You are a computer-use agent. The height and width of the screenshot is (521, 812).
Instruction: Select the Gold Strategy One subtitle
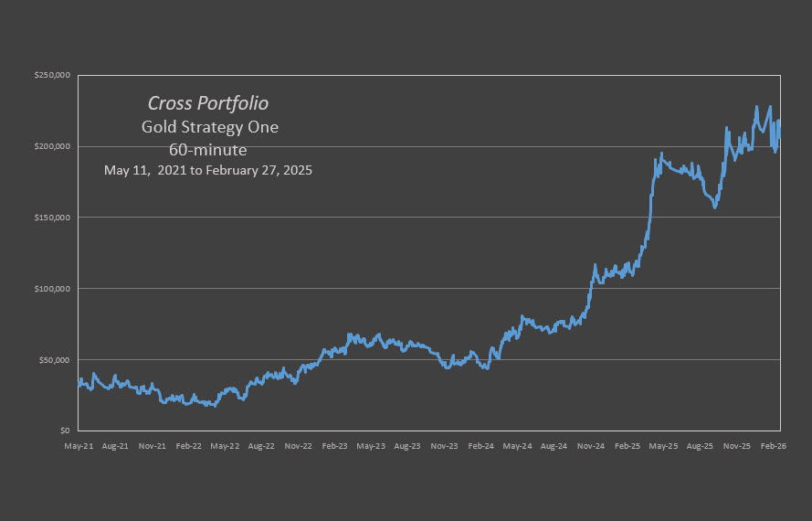[209, 127]
